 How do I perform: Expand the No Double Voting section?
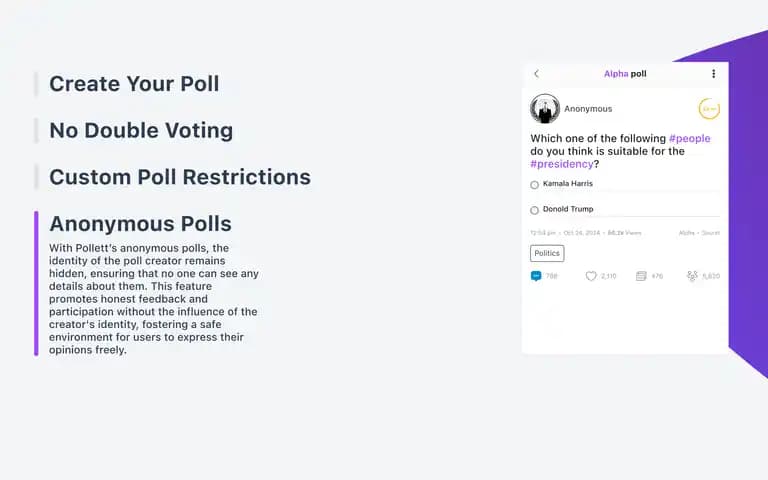141,130
